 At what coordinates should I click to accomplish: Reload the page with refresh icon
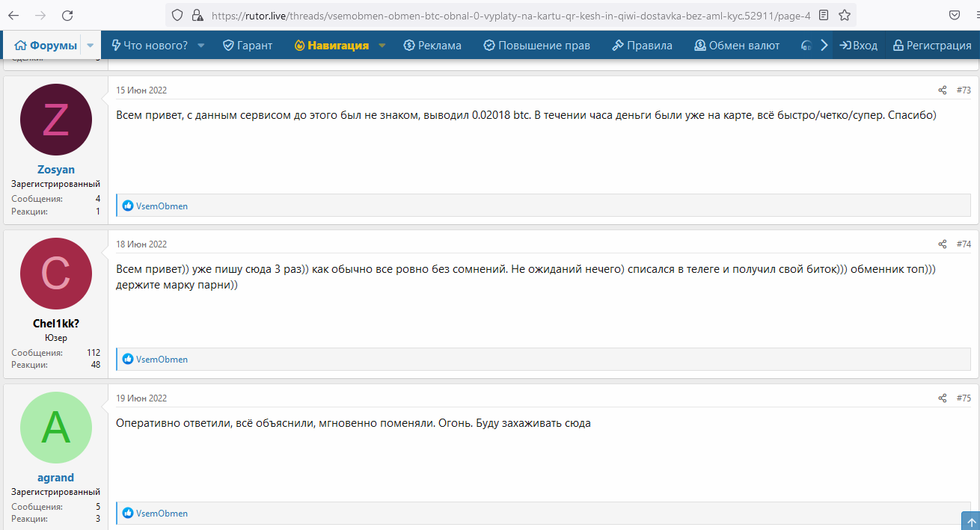point(67,15)
